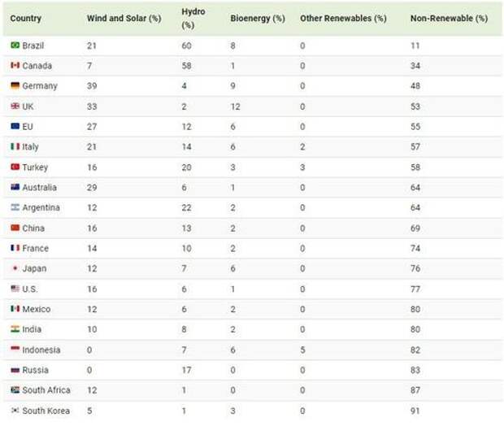The width and height of the screenshot is (504, 426).
Task: Click the Hydro (%) column header
Action: coord(193,17)
